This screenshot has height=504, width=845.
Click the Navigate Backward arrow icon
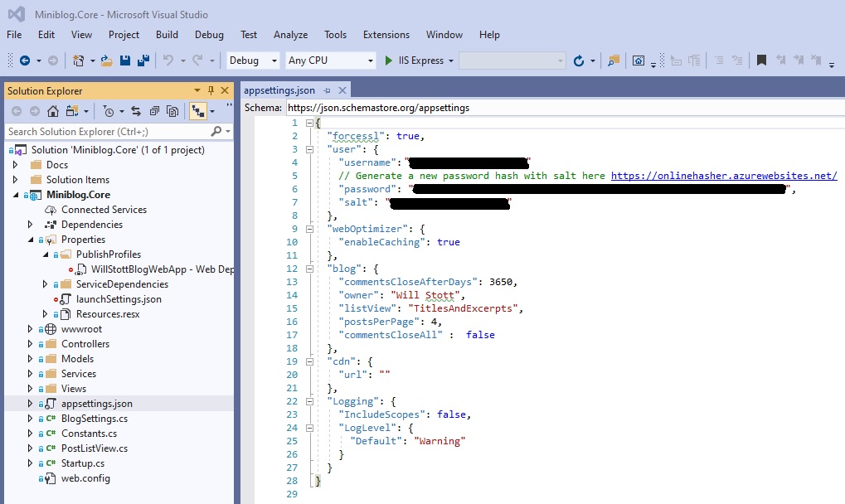point(26,61)
